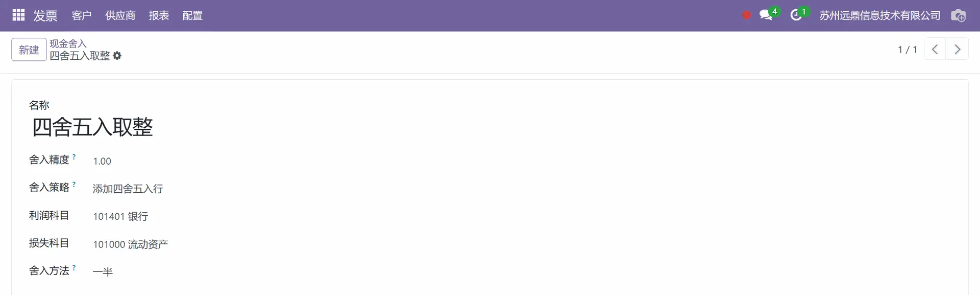Show help tooltip for 舍入方法
The image size is (980, 295).
click(x=74, y=267)
